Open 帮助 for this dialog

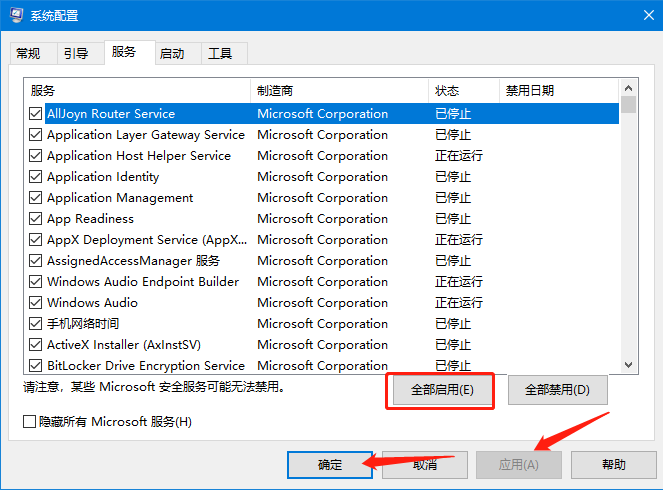(614, 465)
